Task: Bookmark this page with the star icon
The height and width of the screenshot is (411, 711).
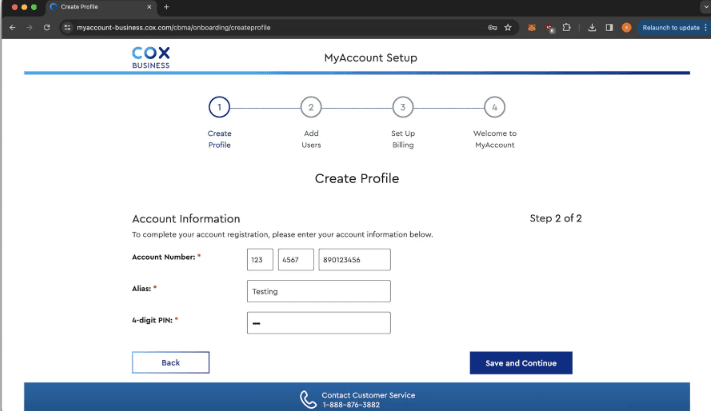Action: coord(508,28)
